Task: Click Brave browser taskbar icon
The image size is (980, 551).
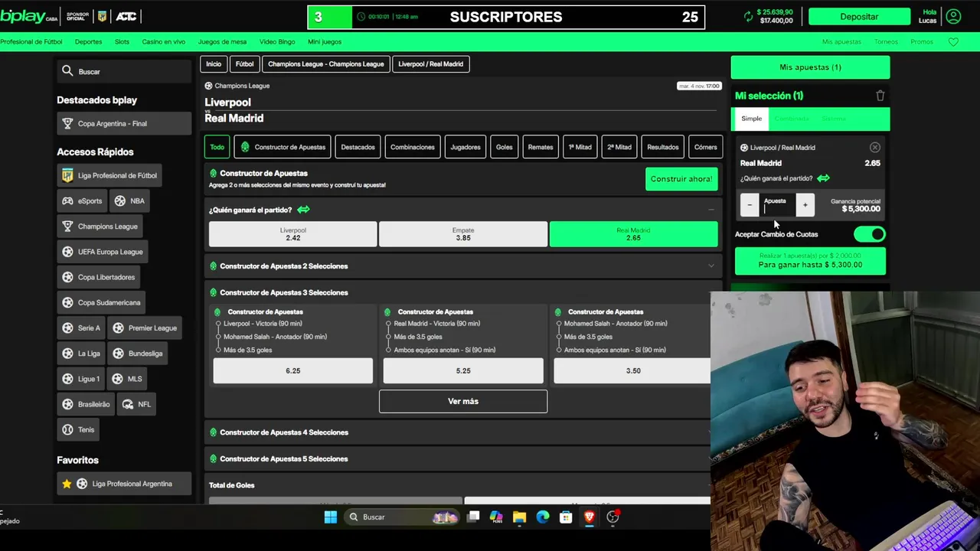Action: pos(589,517)
